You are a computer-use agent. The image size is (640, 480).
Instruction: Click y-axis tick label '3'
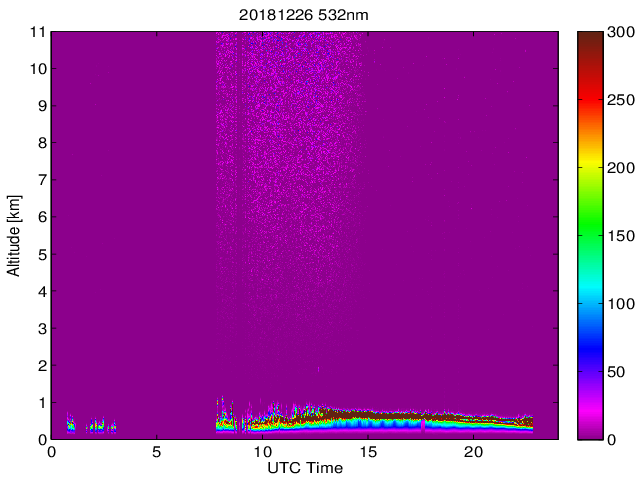click(x=42, y=329)
